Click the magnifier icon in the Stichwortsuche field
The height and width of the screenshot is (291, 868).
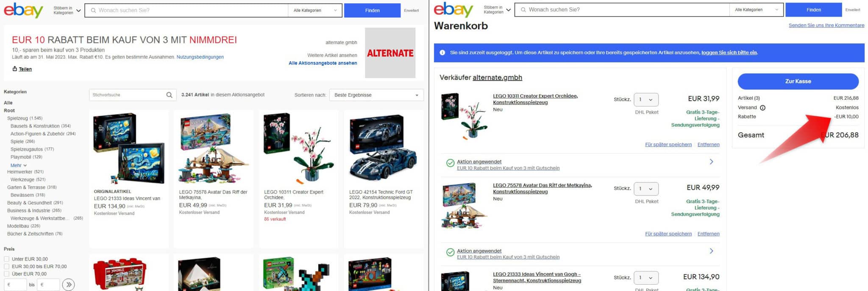tap(169, 95)
